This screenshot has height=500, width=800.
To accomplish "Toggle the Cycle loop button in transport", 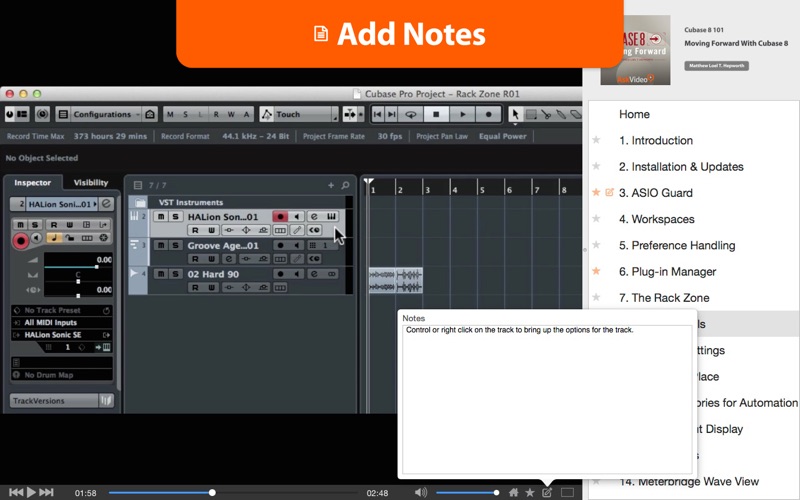I will (x=411, y=114).
